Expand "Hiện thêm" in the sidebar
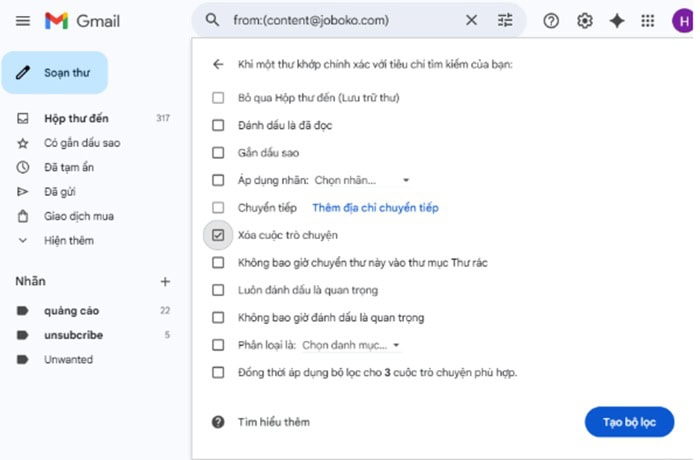700x460 pixels. (68, 241)
